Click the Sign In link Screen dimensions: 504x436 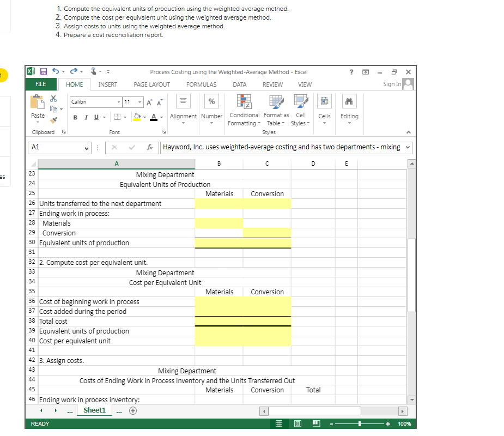(x=391, y=84)
